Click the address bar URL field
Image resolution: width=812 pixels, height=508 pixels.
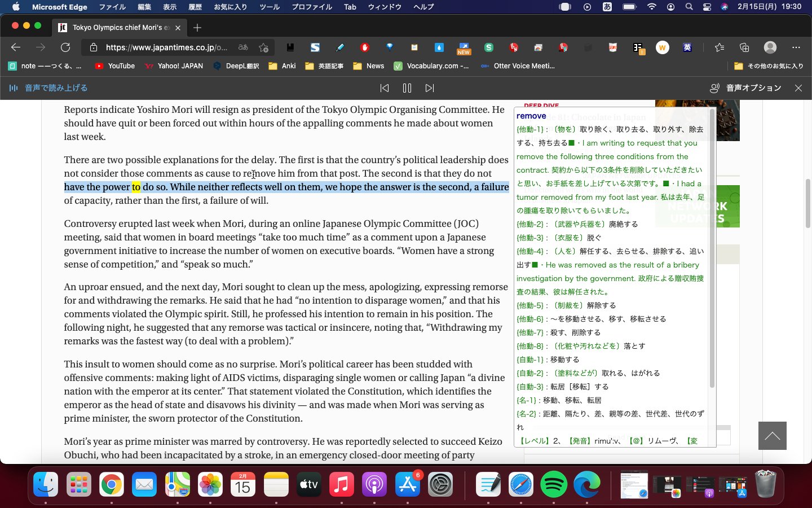(x=166, y=47)
